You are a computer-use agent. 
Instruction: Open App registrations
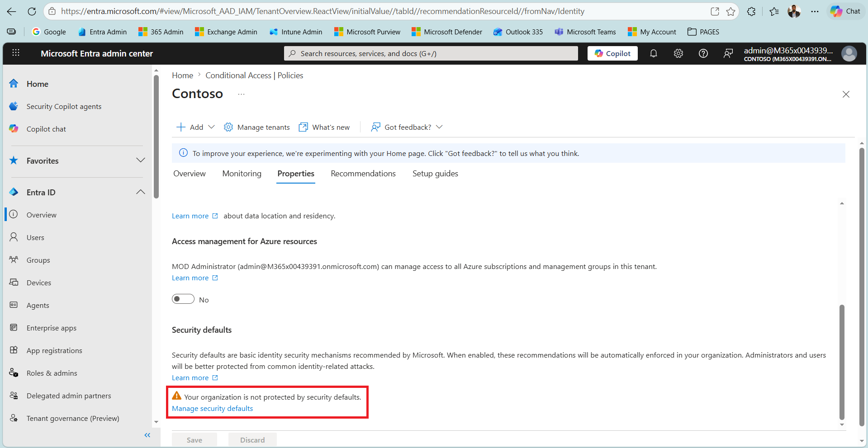[x=54, y=350]
